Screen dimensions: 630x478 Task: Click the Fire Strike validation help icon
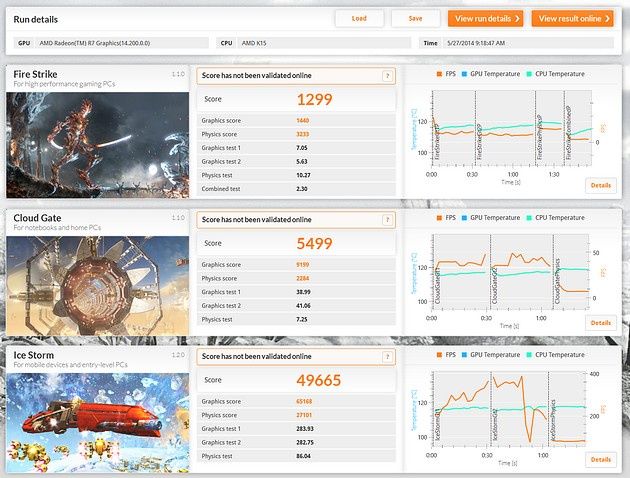pyautogui.click(x=387, y=76)
